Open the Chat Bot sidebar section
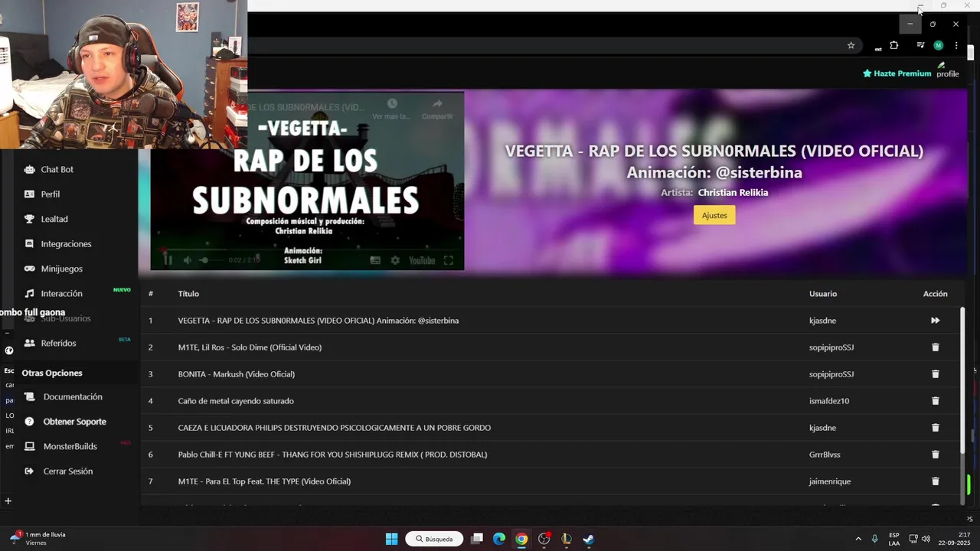980x551 pixels. (x=57, y=169)
